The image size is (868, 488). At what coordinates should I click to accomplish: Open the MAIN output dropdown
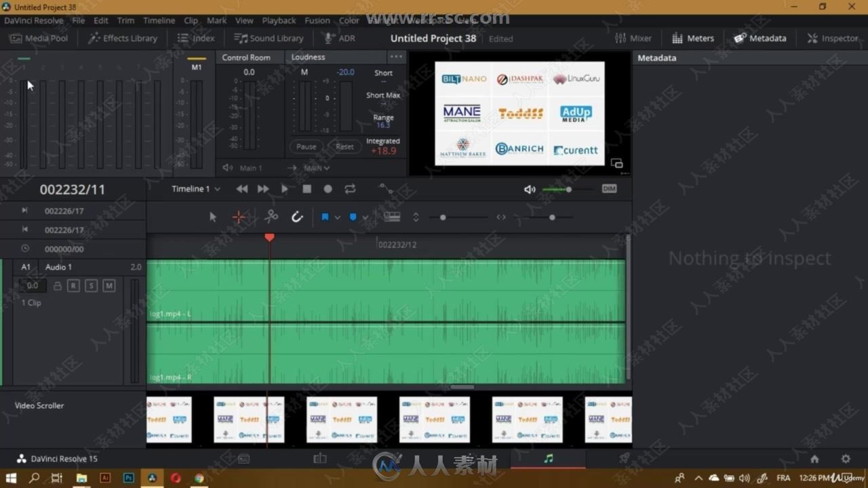(x=316, y=168)
